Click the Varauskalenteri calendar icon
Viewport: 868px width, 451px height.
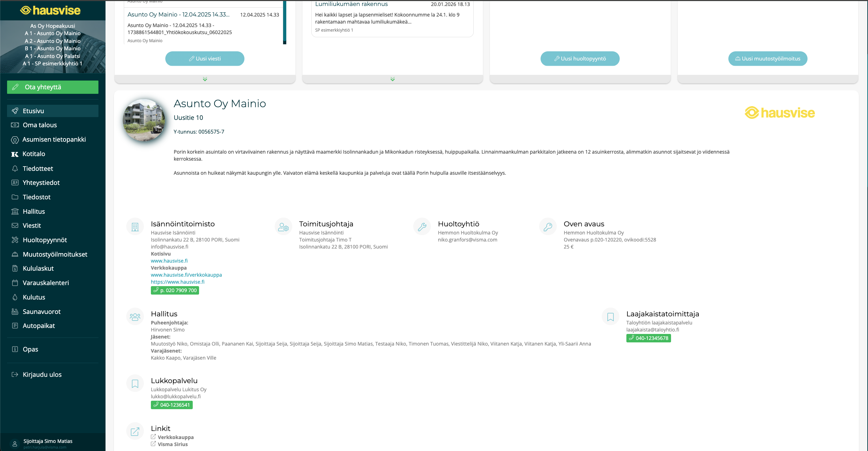(x=15, y=283)
